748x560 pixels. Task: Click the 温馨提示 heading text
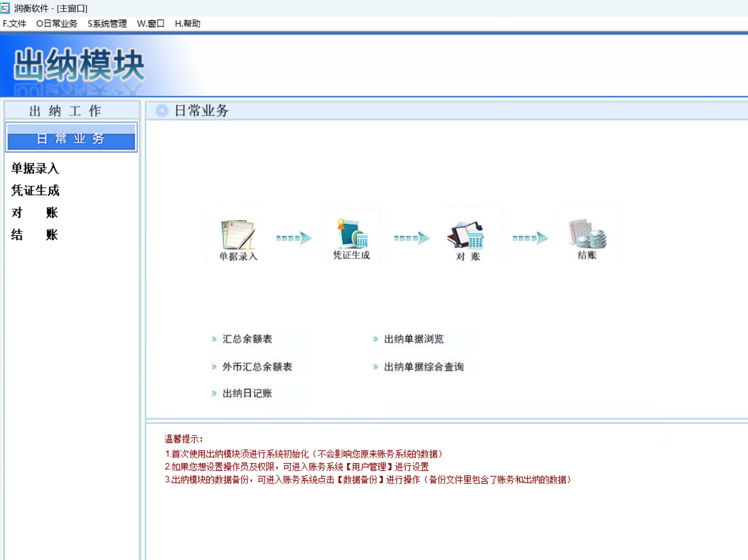[x=183, y=439]
